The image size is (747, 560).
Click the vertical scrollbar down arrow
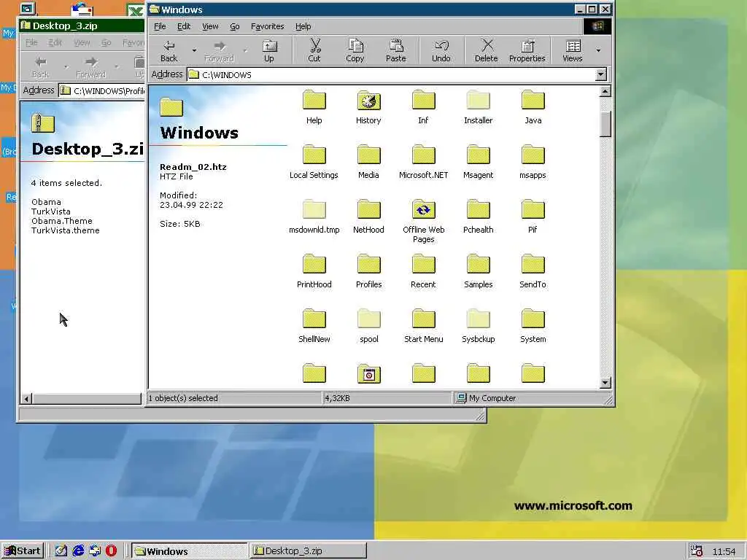click(605, 382)
